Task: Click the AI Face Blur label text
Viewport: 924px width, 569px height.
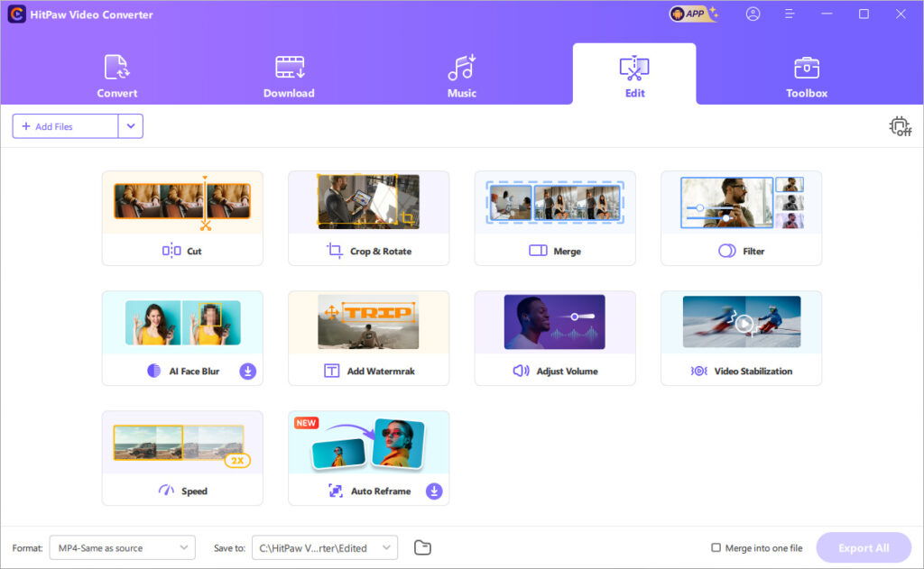Action: coord(194,372)
